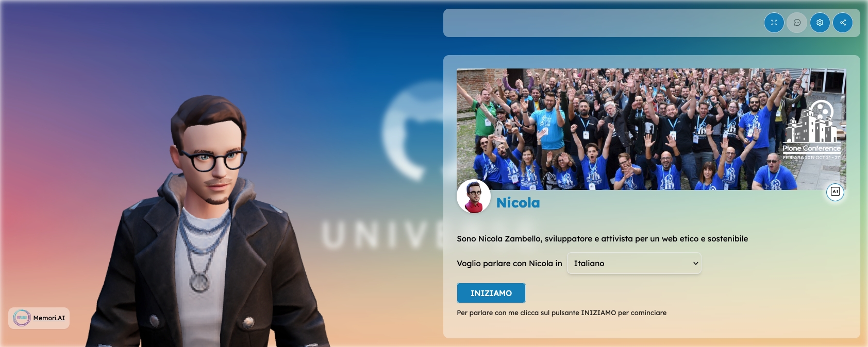
Task: Click the 'Voglio parlare con Nicola in' label
Action: point(509,263)
